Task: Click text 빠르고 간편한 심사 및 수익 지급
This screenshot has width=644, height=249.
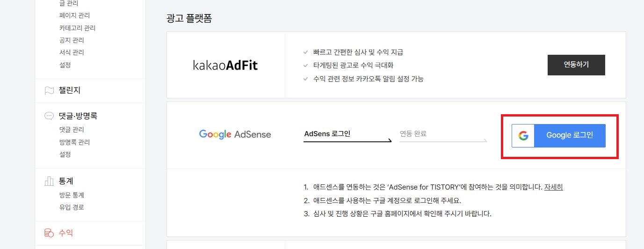Action: [x=358, y=52]
